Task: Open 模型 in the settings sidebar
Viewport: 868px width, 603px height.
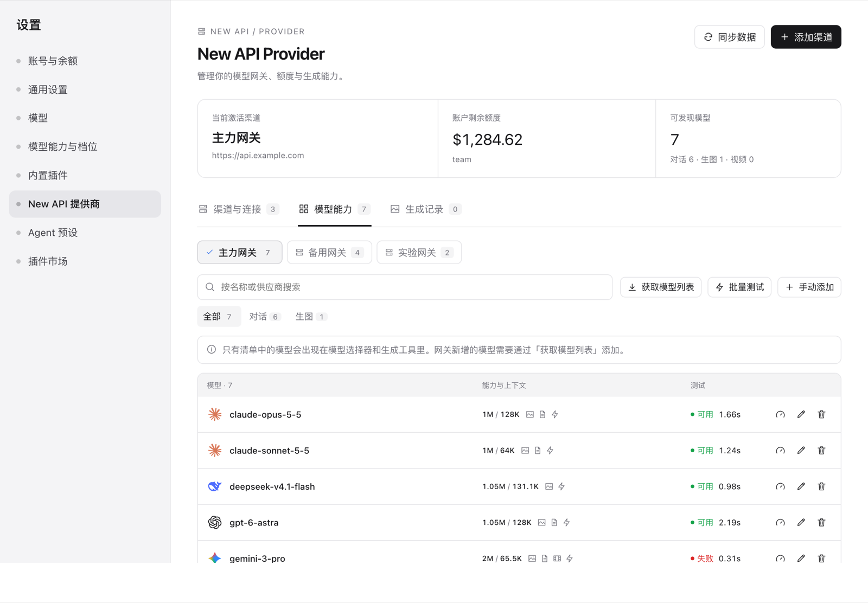Action: pos(85,118)
